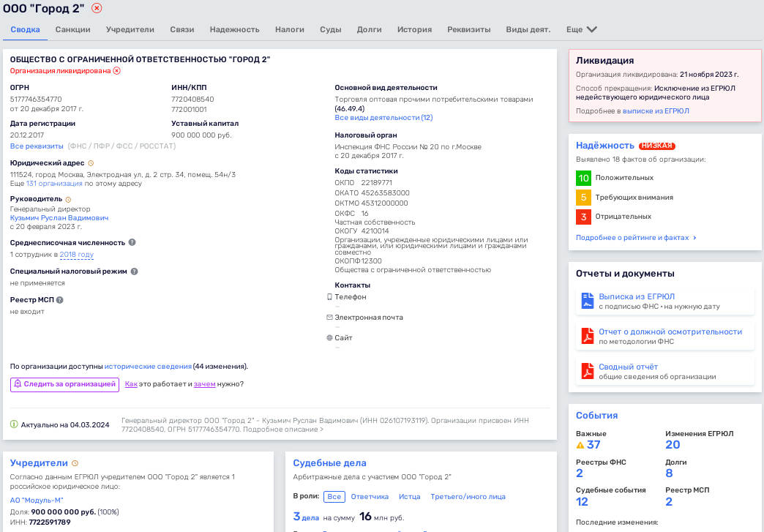Click the yellow 5 Требующих внимания badge
Screen dimensions: 764x532
point(583,198)
